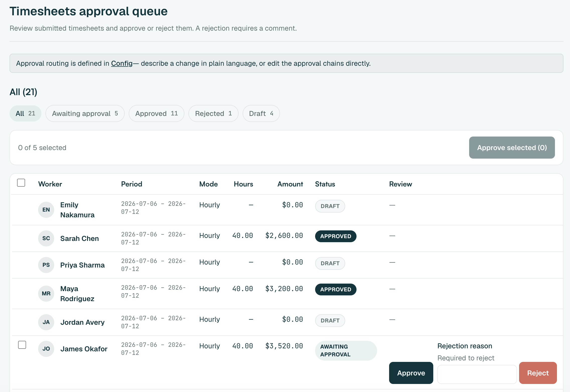This screenshot has width=570, height=392.
Task: Click the Mode column header
Action: point(208,184)
